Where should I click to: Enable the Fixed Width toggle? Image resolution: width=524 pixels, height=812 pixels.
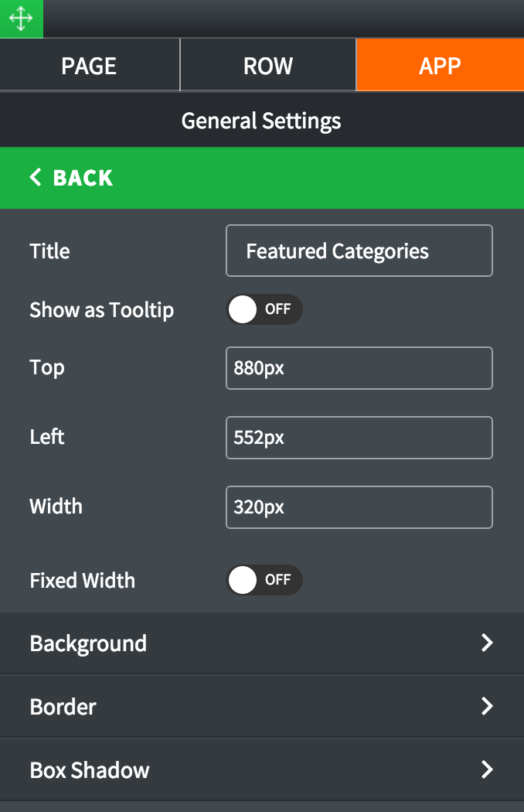pos(264,580)
